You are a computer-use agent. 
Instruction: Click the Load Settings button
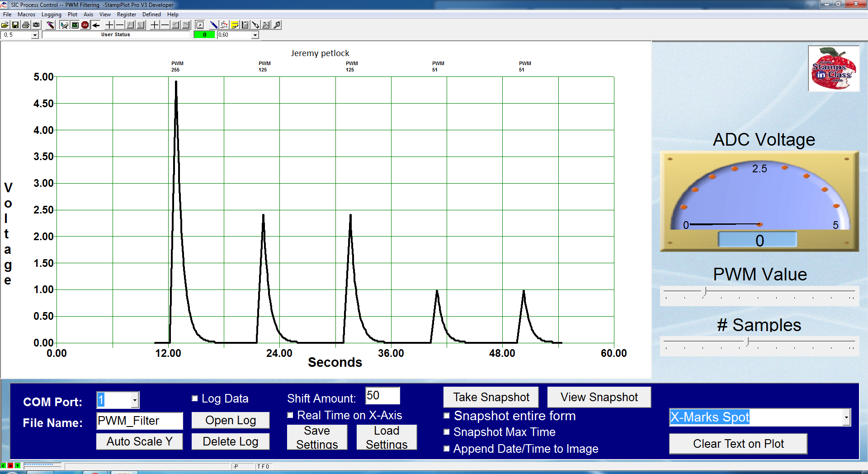[x=387, y=437]
